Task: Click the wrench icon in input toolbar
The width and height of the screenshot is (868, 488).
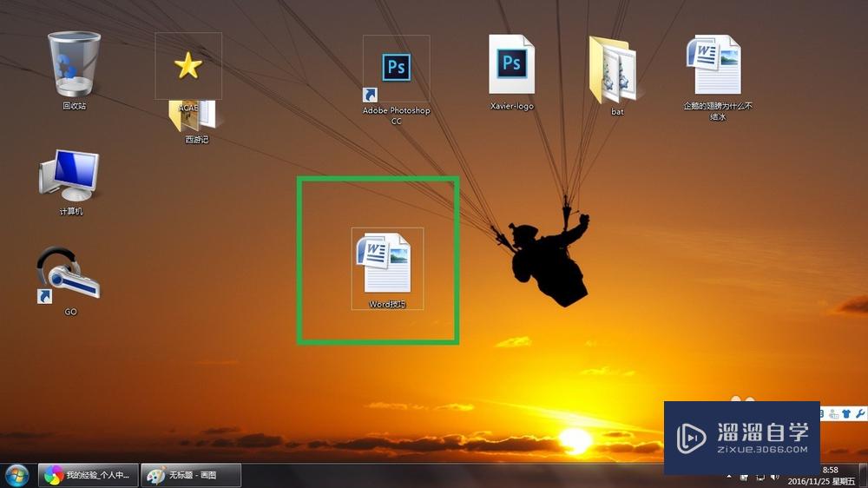Action: point(861,413)
